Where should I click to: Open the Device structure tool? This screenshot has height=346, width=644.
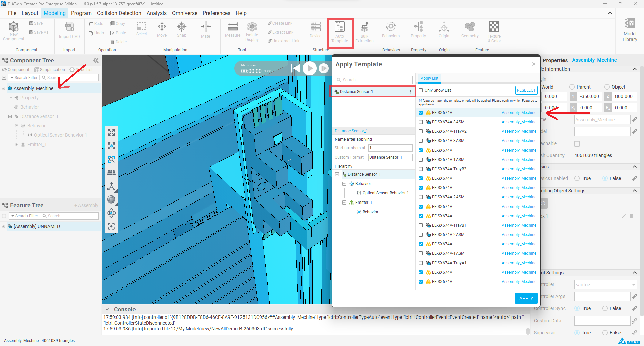coord(315,30)
